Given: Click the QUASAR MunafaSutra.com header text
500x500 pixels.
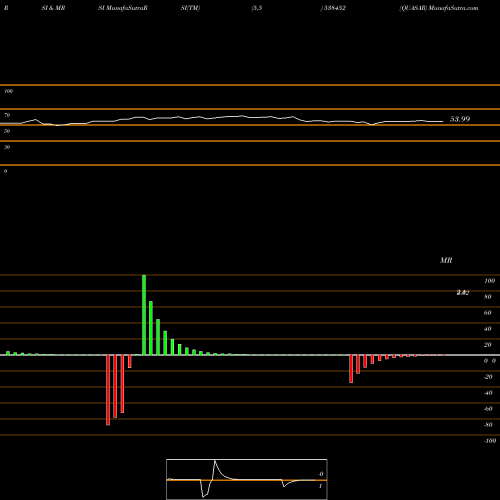Looking at the screenshot, I should (439, 8).
